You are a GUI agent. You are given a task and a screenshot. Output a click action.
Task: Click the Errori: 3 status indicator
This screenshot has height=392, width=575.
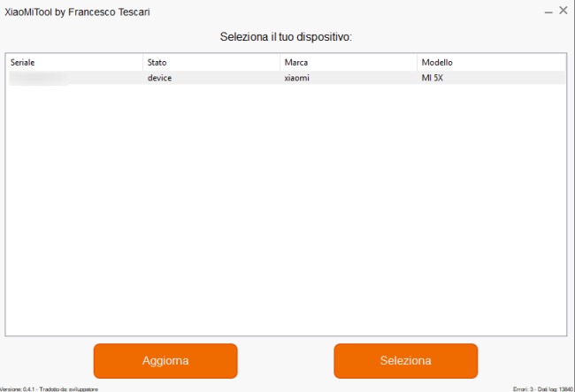(524, 389)
